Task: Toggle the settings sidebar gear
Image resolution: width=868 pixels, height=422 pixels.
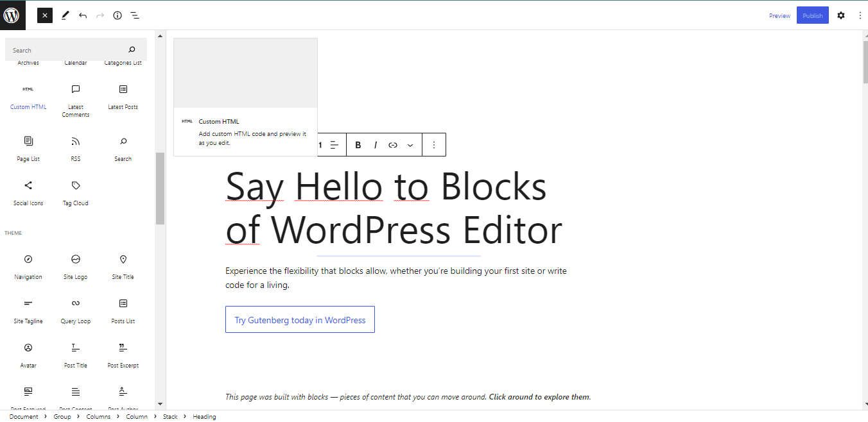Action: click(841, 15)
